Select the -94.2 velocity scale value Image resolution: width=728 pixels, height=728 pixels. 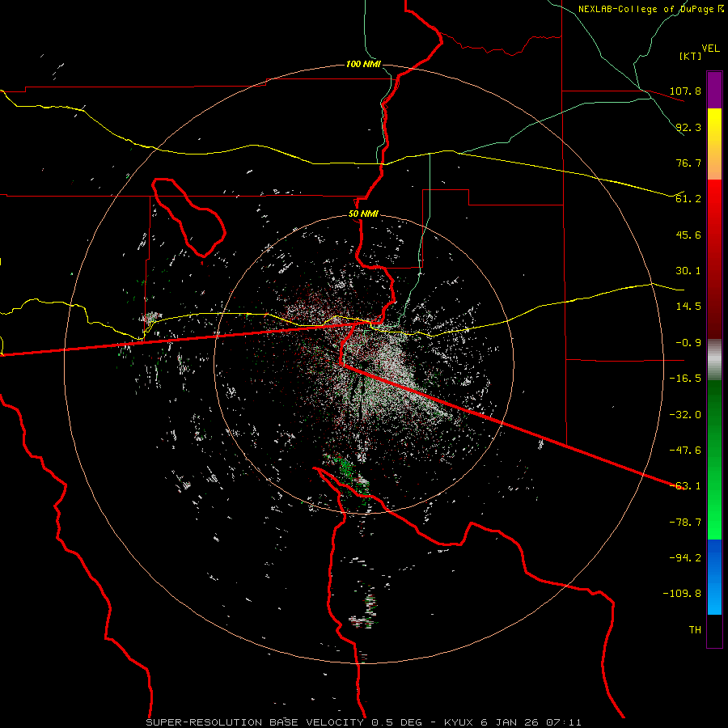tap(685, 558)
